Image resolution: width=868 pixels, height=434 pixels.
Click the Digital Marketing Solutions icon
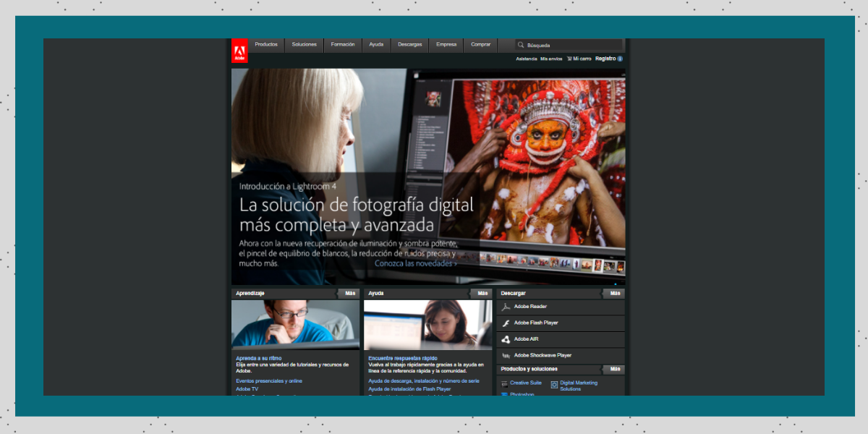[554, 385]
